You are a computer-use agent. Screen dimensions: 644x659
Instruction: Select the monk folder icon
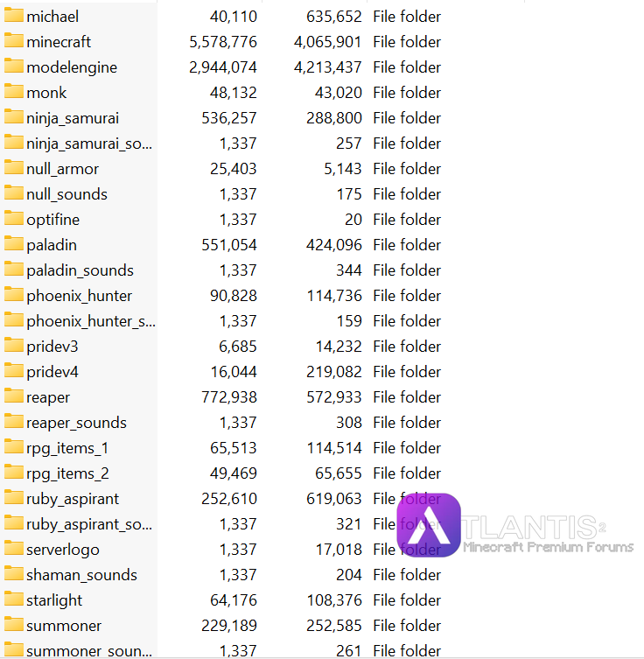click(x=14, y=92)
